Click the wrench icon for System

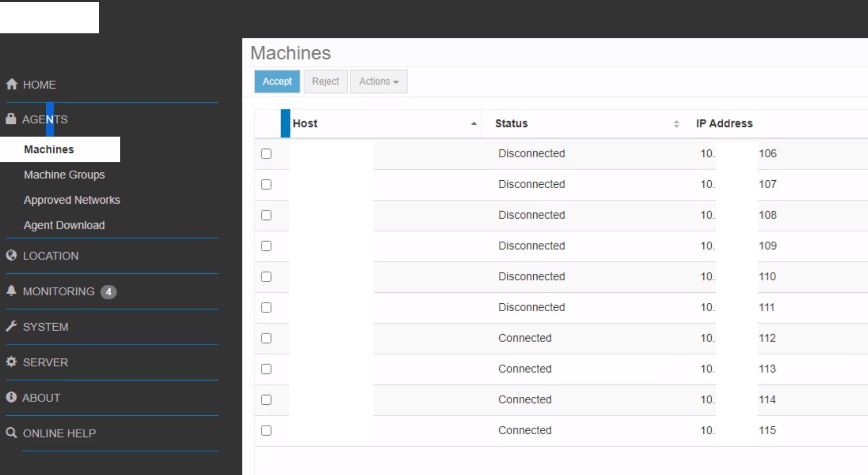click(11, 326)
